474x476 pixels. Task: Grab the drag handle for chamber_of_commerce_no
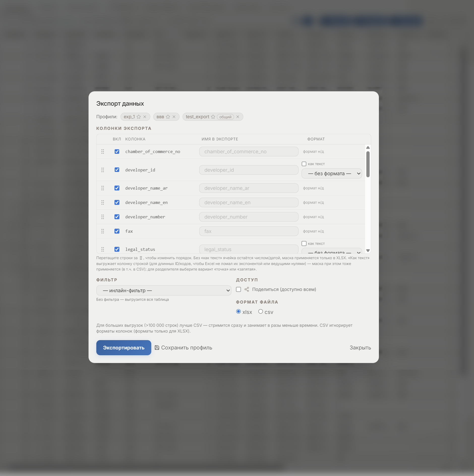(103, 152)
